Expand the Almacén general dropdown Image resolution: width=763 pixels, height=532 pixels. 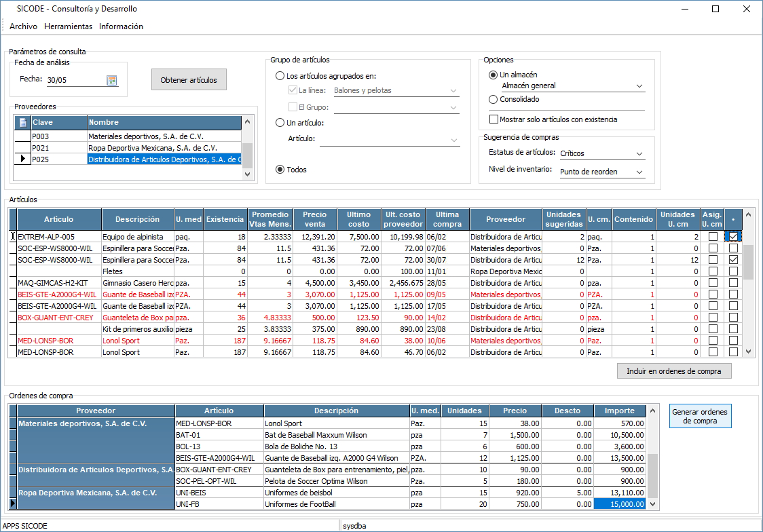click(639, 86)
